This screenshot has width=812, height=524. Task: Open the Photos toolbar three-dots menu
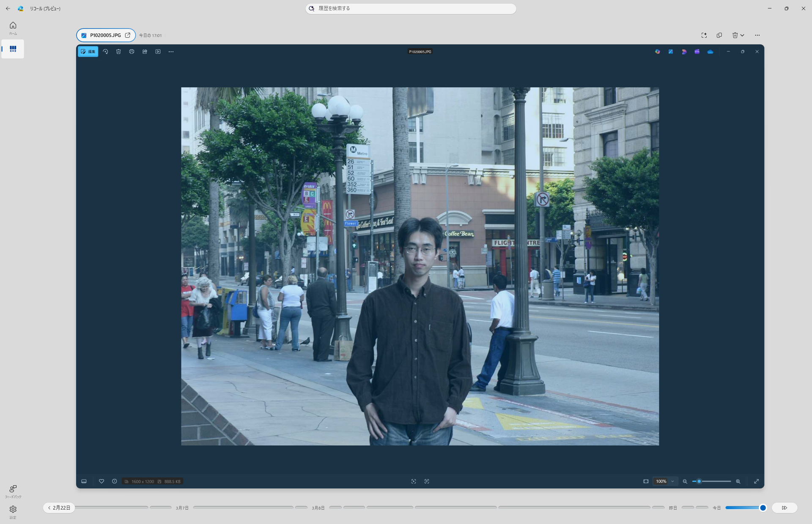pos(171,52)
